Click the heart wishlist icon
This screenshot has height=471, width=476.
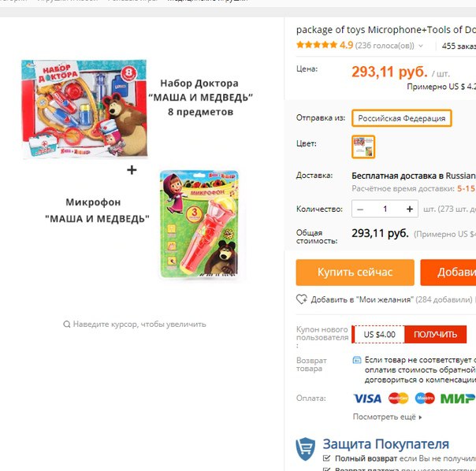[x=302, y=299]
